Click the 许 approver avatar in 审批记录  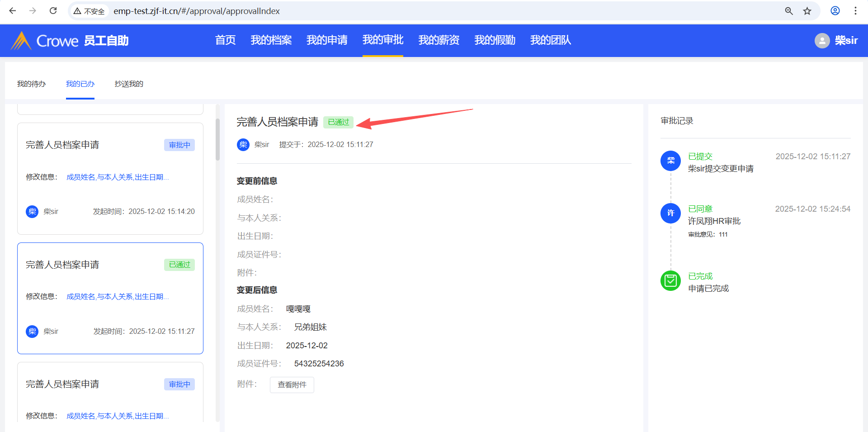pos(670,213)
